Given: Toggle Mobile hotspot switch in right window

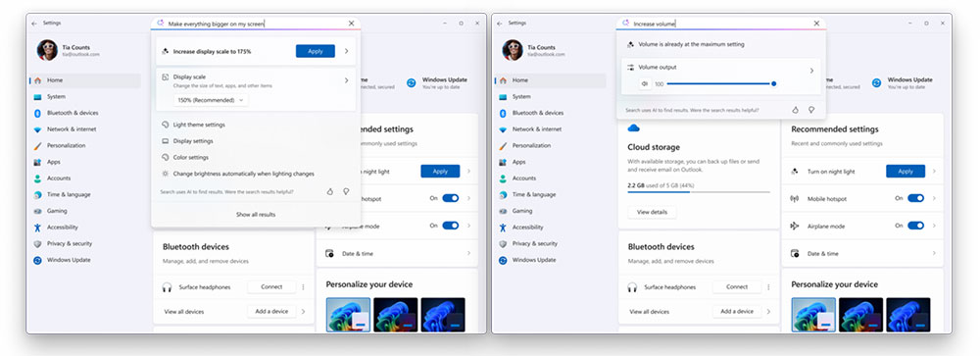Looking at the screenshot, I should point(915,198).
